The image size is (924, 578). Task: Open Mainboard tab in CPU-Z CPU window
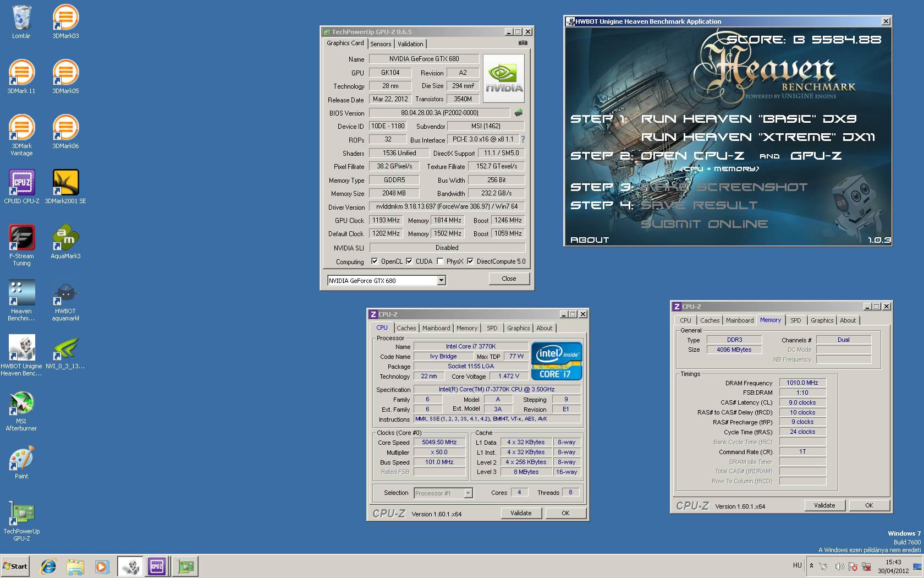(436, 328)
